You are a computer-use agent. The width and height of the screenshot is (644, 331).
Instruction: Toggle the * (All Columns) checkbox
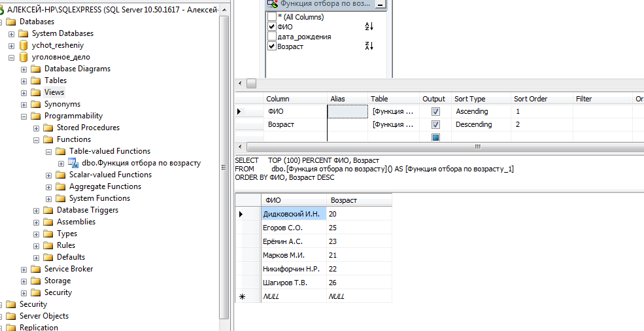(x=272, y=17)
